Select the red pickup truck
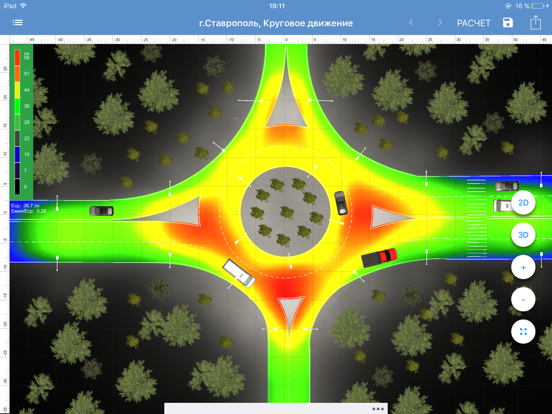The image size is (552, 414). [379, 257]
